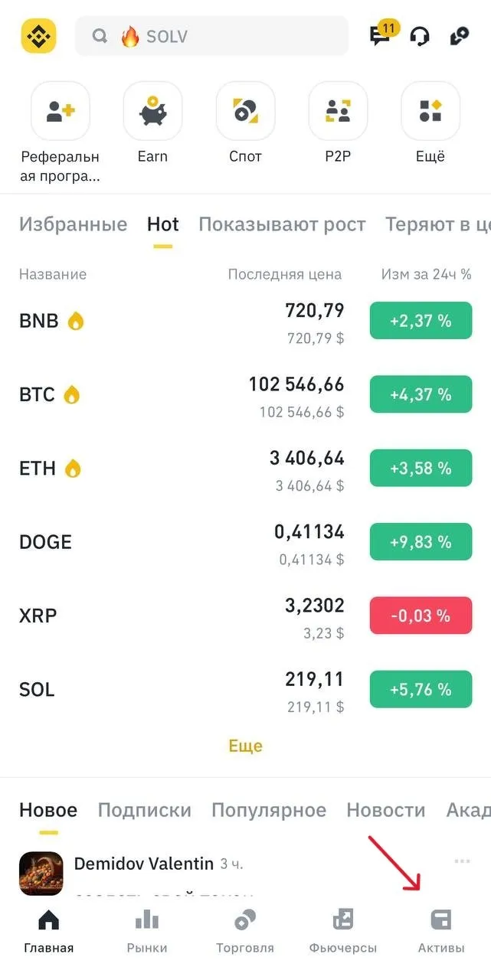Viewport: 491px width, 980px height.
Task: Open the Реферальная программа icon
Action: (x=60, y=112)
